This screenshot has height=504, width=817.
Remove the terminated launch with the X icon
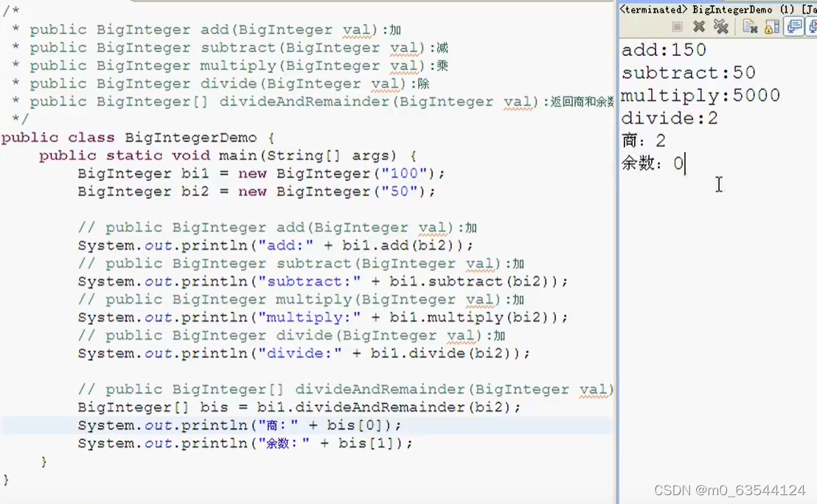point(699,26)
